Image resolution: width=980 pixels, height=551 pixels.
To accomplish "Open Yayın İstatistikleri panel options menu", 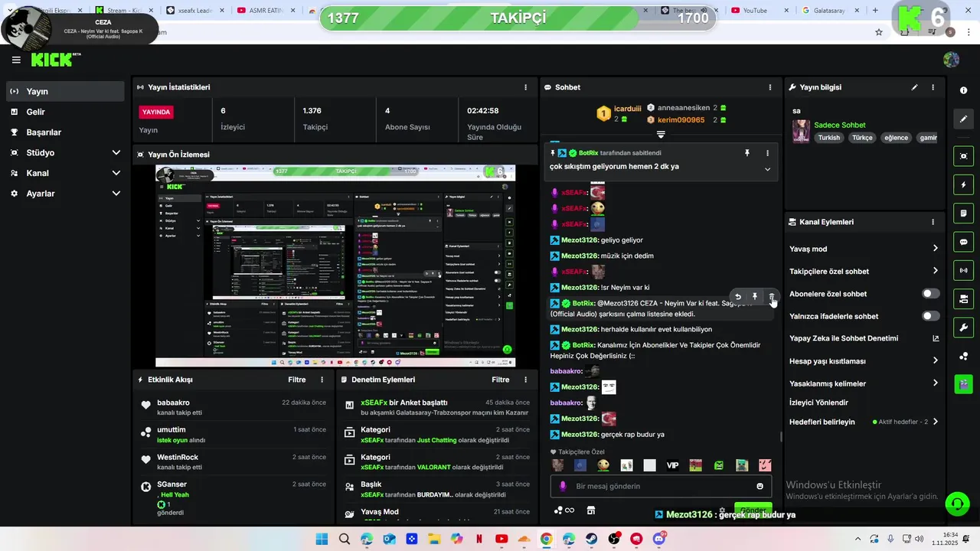I will (x=525, y=87).
